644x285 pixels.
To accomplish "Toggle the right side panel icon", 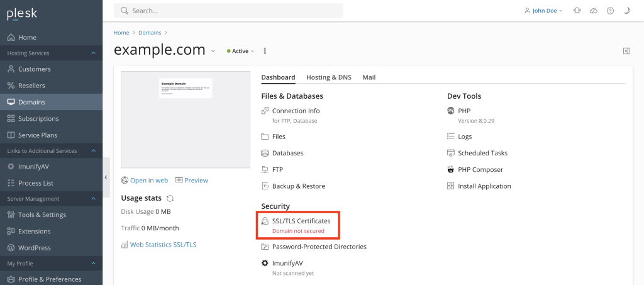I will pyautogui.click(x=626, y=51).
